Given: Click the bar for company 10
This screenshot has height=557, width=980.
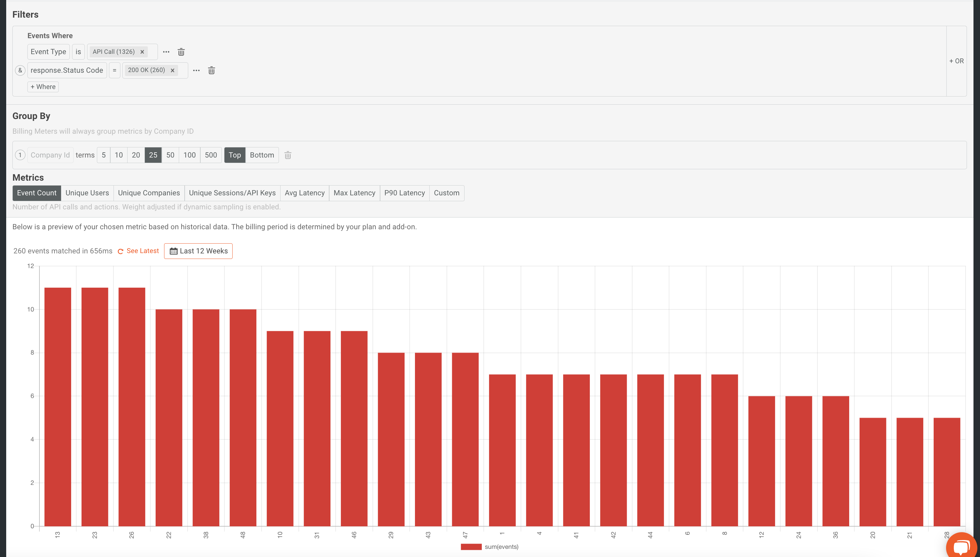Looking at the screenshot, I should click(280, 429).
